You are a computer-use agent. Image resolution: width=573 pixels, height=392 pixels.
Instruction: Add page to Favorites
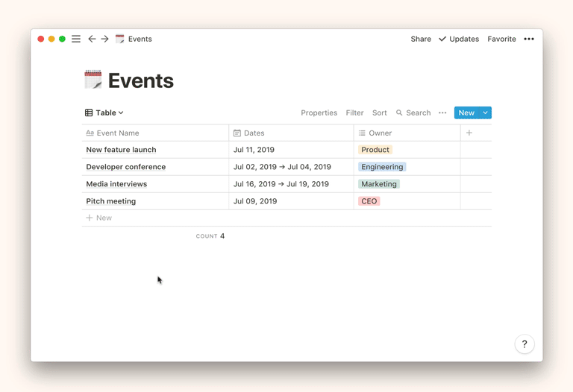pyautogui.click(x=501, y=39)
